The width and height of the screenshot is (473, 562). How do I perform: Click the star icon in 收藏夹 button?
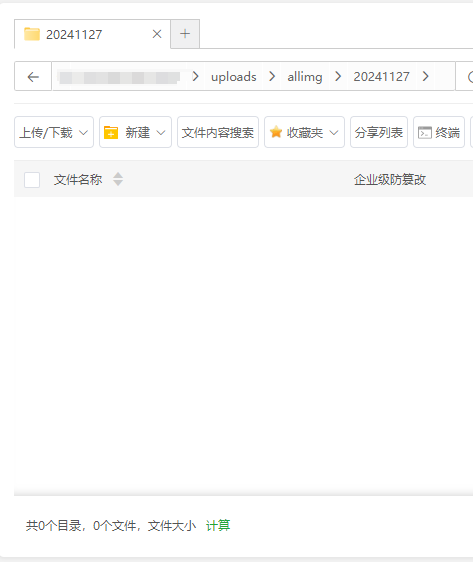[276, 132]
